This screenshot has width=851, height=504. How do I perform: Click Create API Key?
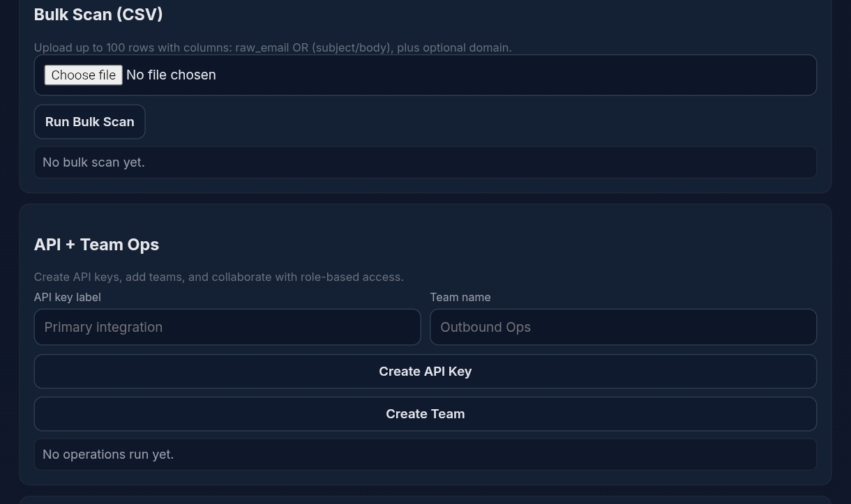[x=425, y=371]
